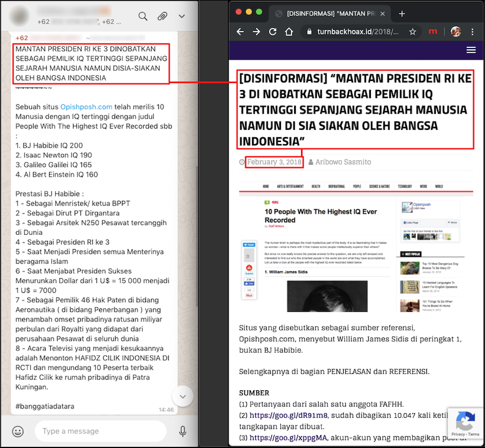The image size is (485, 448).
Task: Click the red 'm' extension icon
Action: (x=433, y=32)
